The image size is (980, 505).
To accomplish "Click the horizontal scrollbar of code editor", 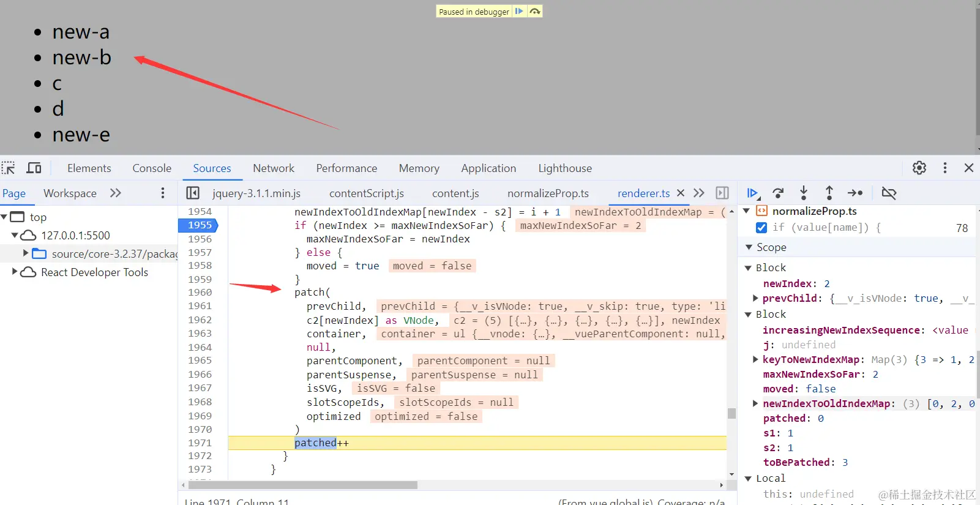I will tap(303, 485).
